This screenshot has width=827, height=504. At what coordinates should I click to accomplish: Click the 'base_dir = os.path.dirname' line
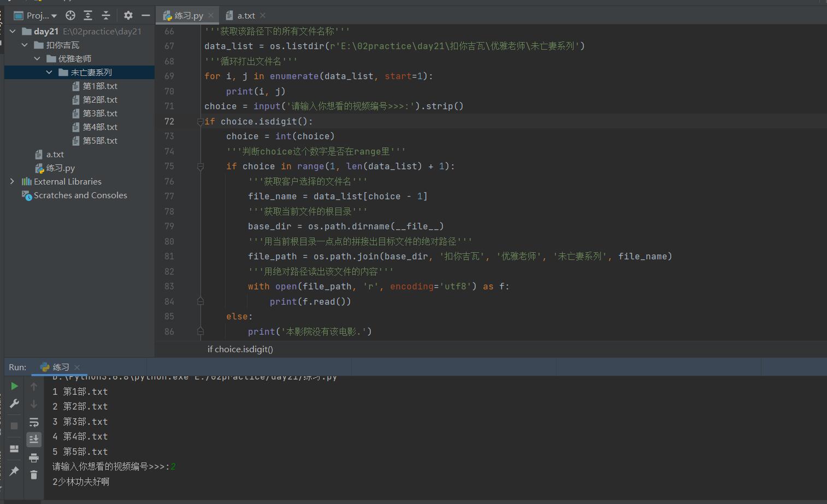tap(346, 226)
